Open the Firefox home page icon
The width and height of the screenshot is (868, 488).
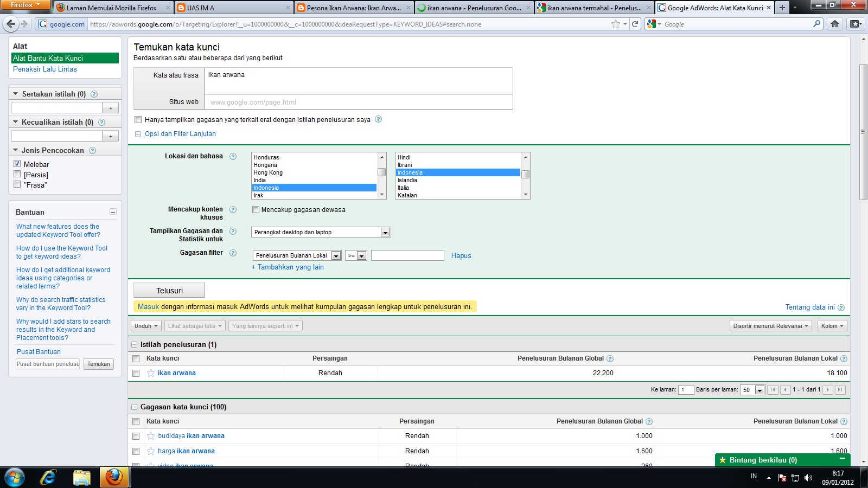[835, 24]
